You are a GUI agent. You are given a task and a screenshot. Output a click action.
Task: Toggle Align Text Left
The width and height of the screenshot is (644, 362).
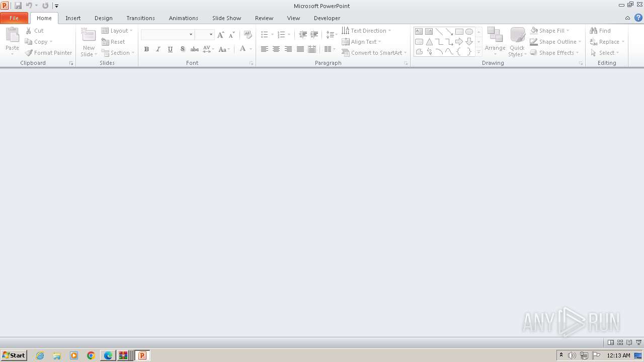click(264, 49)
